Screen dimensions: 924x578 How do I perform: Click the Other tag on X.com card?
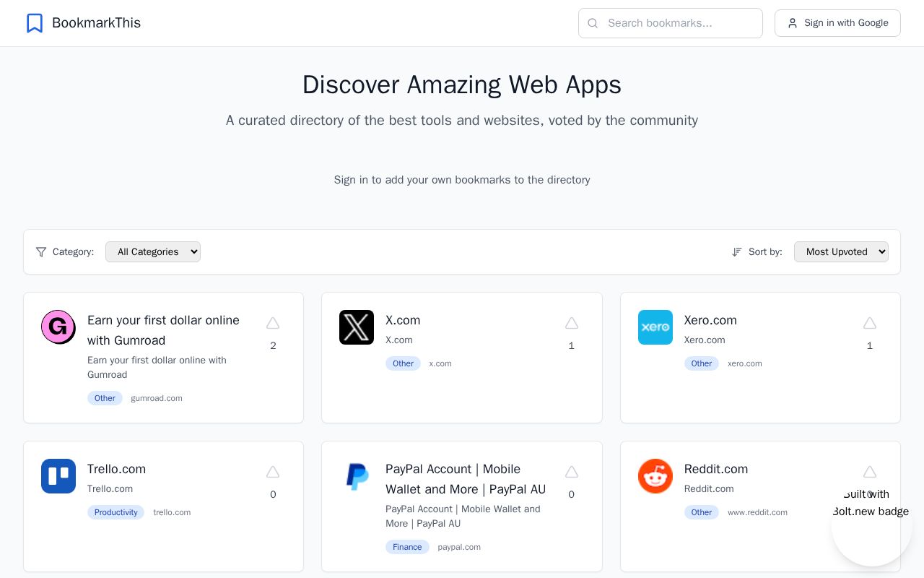(x=403, y=363)
